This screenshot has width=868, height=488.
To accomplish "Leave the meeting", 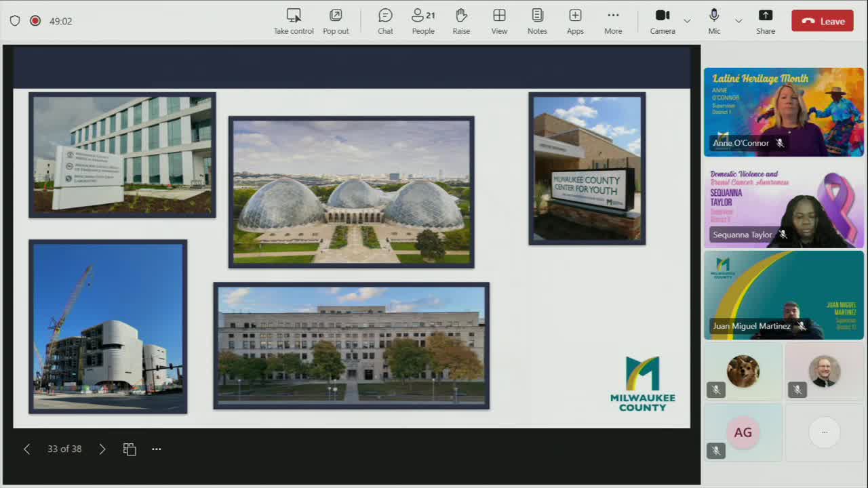I will pyautogui.click(x=823, y=21).
